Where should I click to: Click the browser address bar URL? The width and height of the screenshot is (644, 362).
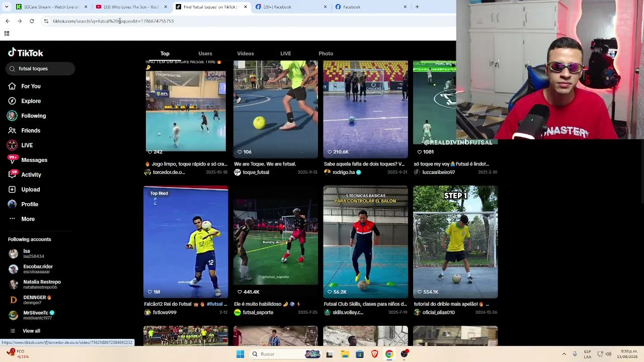[113, 21]
